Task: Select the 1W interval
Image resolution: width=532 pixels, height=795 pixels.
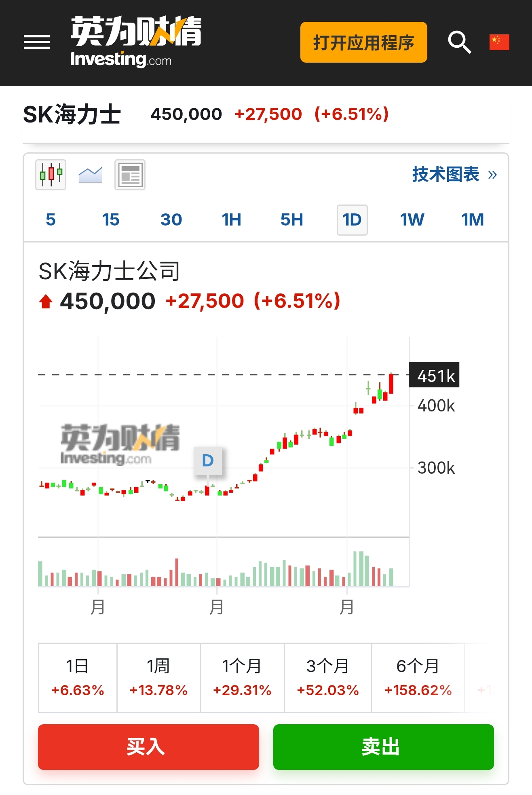Action: tap(412, 220)
